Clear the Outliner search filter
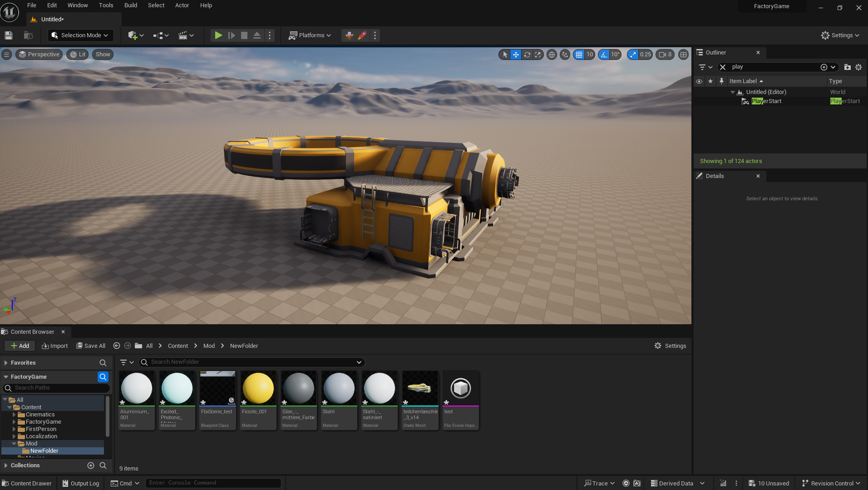 [x=723, y=67]
